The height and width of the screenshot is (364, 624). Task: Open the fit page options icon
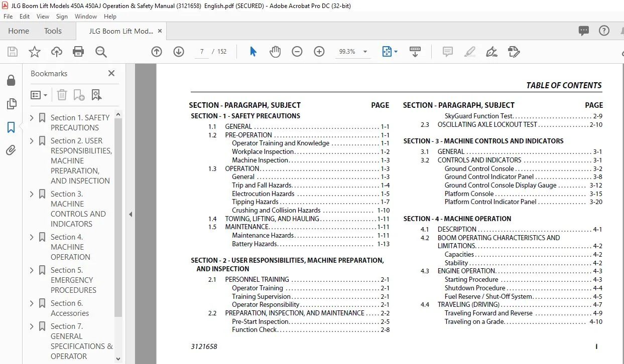[387, 52]
